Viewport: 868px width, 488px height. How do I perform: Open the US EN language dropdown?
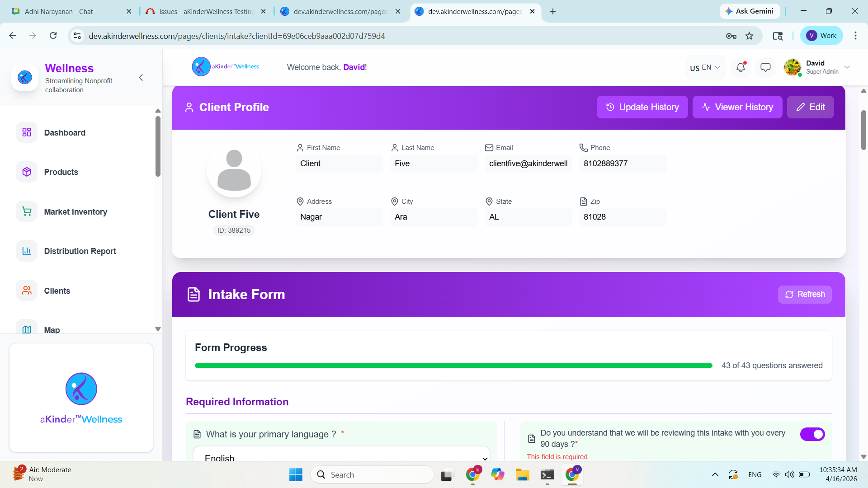click(x=705, y=67)
